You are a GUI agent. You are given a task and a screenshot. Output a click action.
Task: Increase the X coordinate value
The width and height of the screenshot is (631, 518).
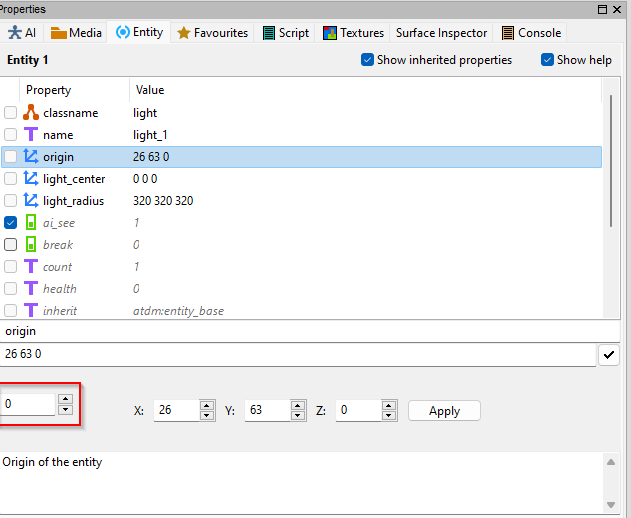pos(207,406)
